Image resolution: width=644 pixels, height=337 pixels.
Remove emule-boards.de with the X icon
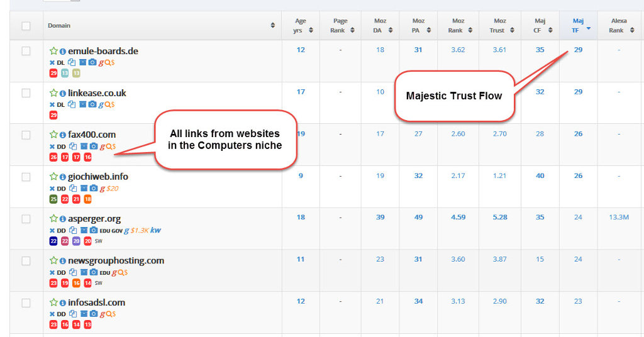[52, 62]
